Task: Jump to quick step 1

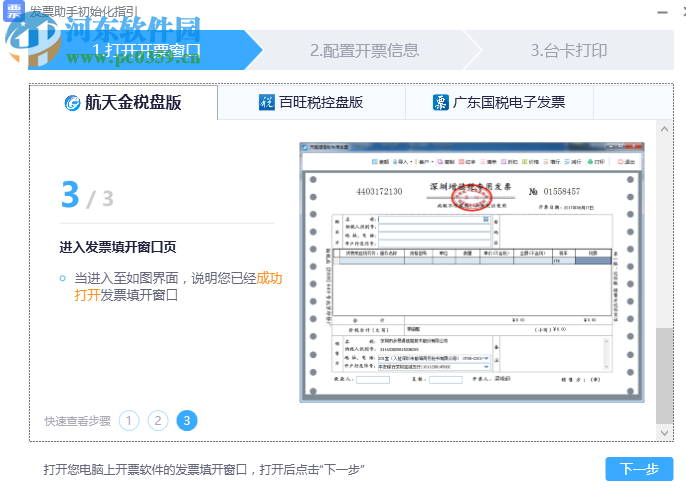Action: point(129,421)
